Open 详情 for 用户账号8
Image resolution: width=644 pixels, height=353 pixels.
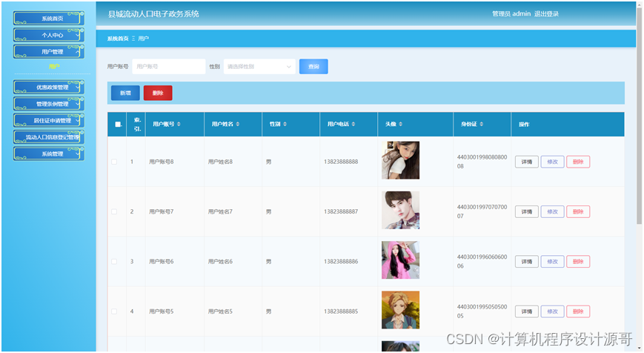[526, 162]
